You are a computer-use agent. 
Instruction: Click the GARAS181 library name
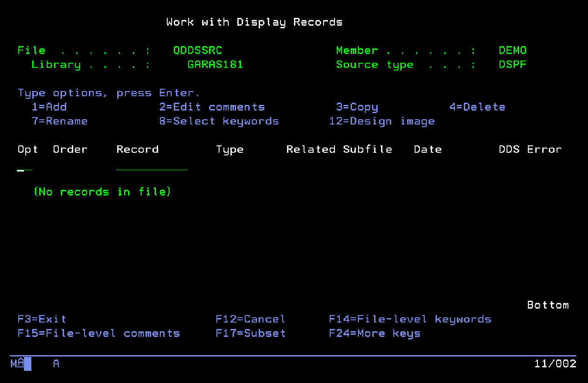[215, 65]
